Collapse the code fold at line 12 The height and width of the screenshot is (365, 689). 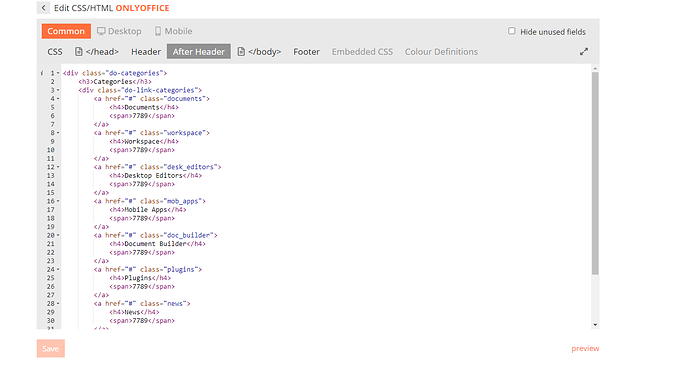(58, 167)
